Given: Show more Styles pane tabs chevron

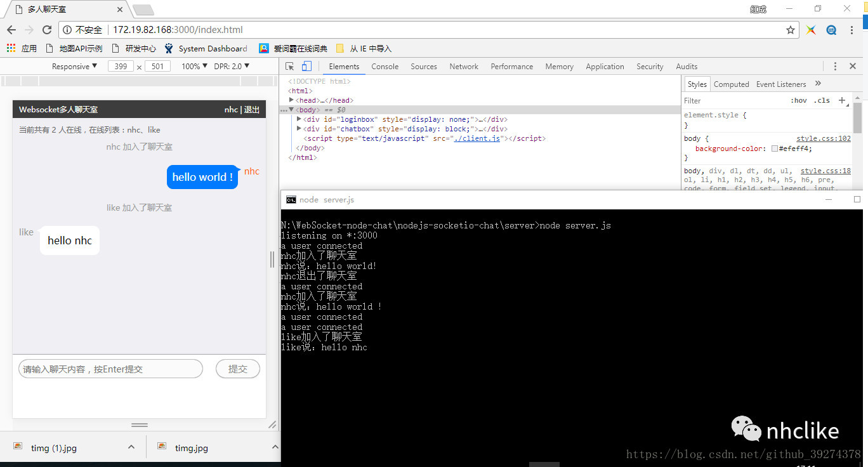Looking at the screenshot, I should click(818, 84).
